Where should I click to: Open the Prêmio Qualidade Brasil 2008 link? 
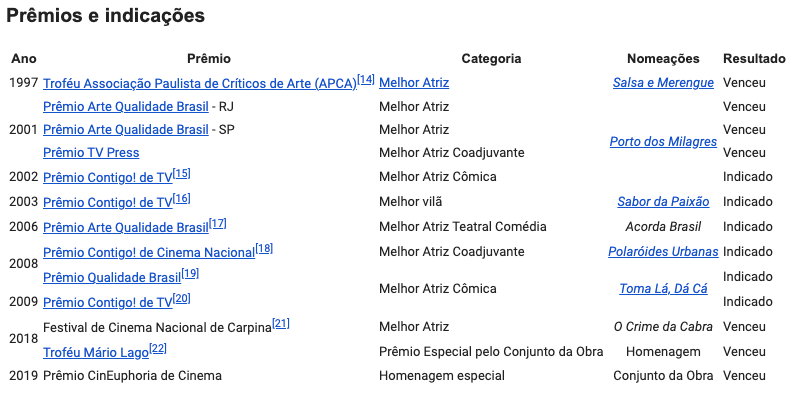pyautogui.click(x=112, y=278)
